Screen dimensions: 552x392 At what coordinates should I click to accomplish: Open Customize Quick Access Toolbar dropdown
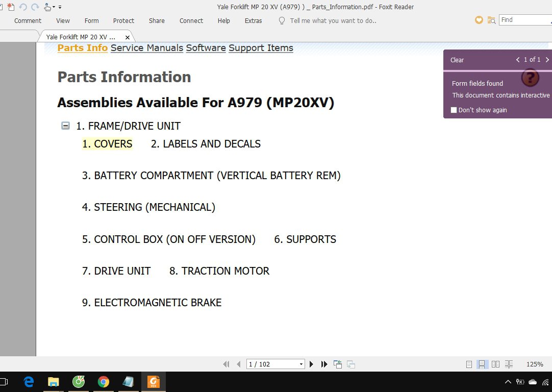60,7
